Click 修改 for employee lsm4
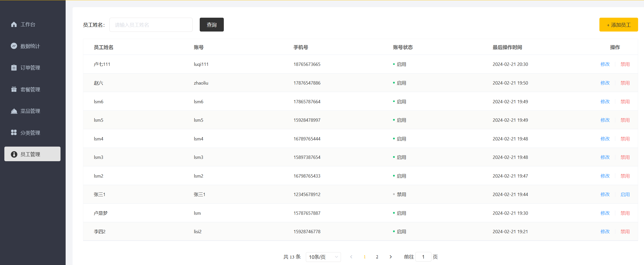This screenshot has height=265, width=644. point(605,139)
